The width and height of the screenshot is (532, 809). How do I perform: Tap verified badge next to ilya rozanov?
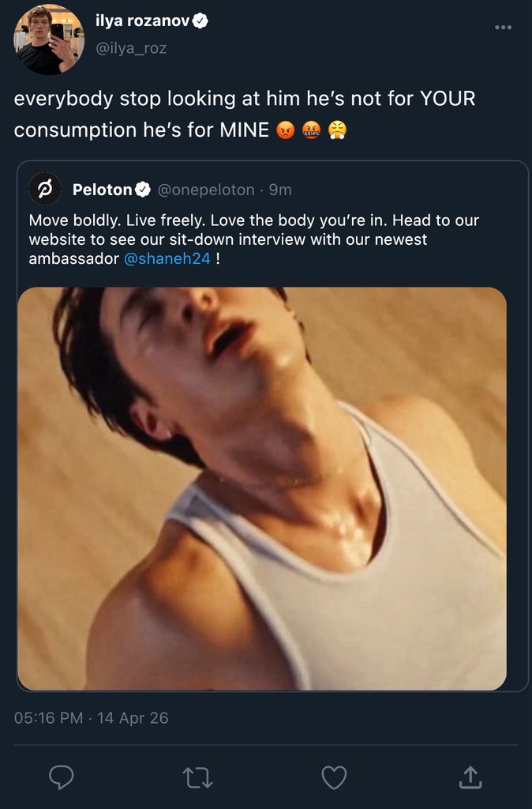coord(200,21)
